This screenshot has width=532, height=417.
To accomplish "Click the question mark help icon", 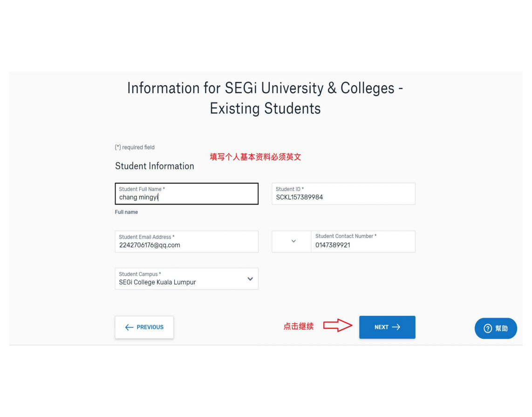I will click(x=488, y=328).
